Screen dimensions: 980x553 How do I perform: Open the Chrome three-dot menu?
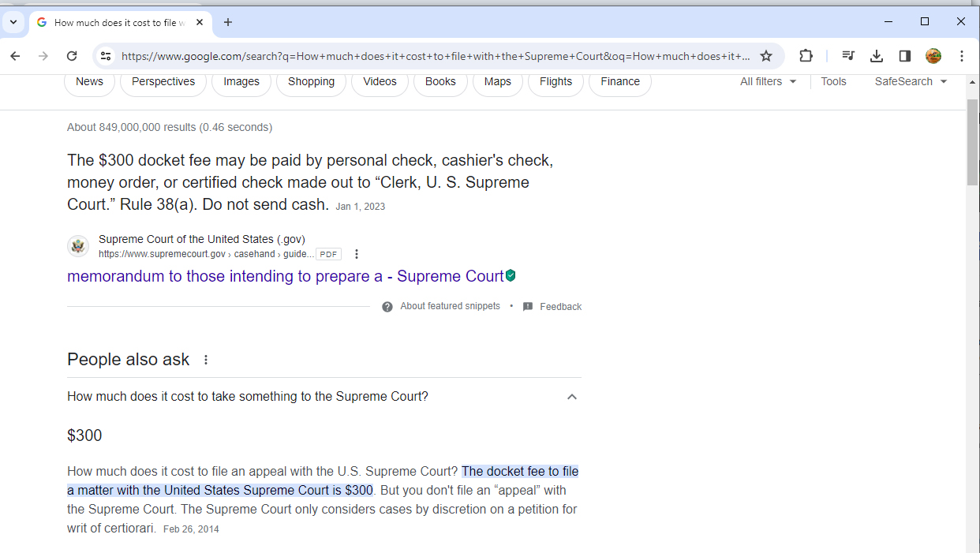coord(962,56)
